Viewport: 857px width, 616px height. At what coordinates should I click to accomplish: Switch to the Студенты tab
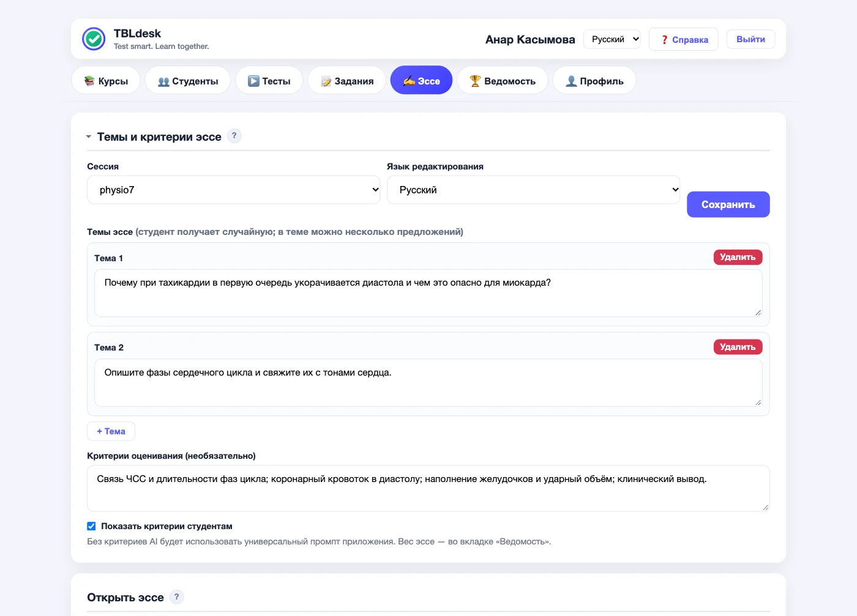tap(188, 81)
